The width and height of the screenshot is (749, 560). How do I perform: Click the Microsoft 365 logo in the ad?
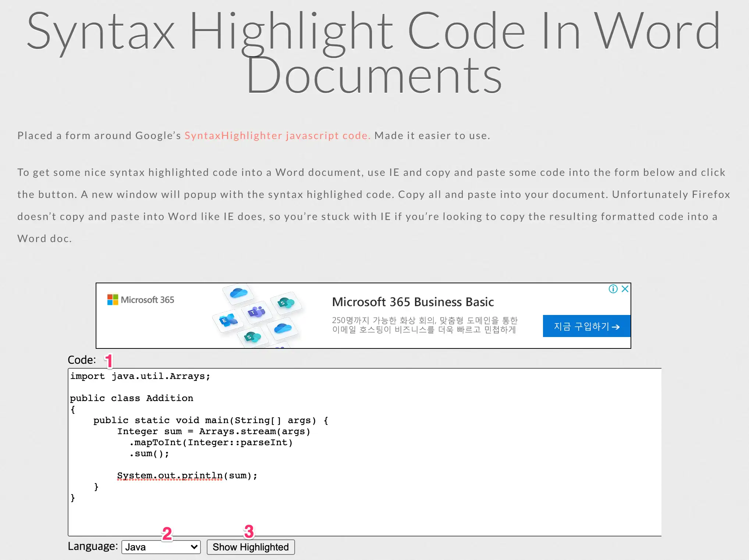click(141, 300)
